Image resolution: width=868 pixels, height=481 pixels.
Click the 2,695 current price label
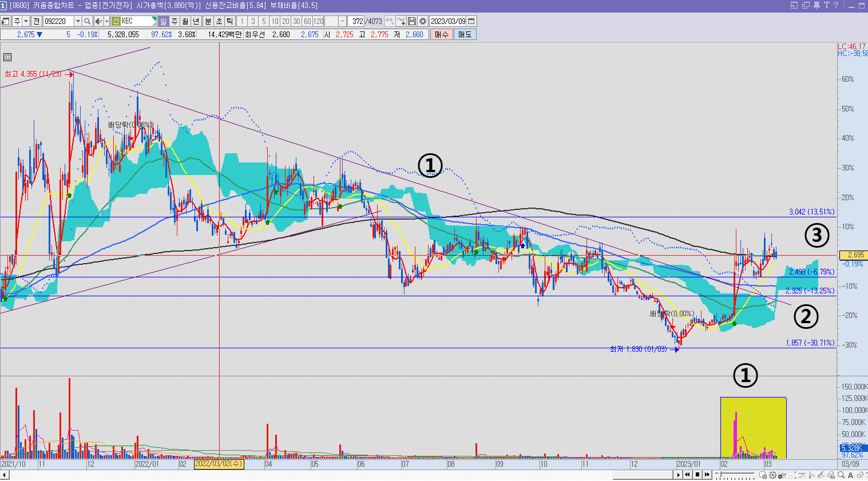point(853,255)
